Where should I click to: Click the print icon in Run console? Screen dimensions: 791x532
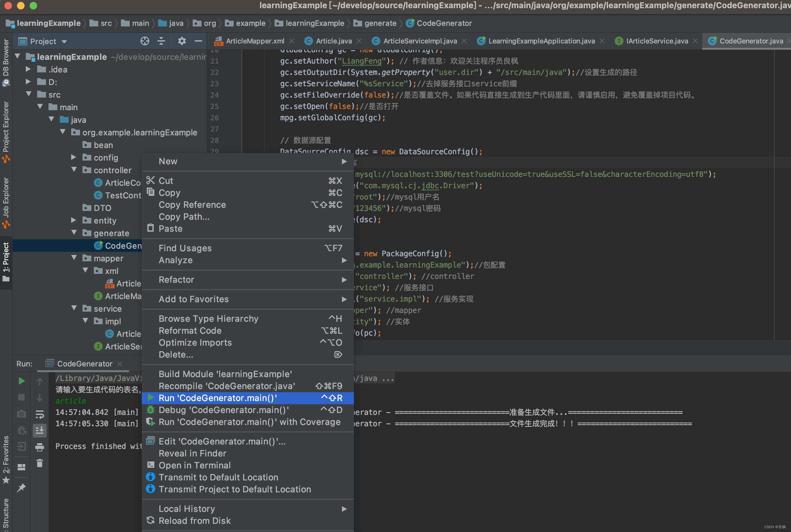(x=40, y=448)
